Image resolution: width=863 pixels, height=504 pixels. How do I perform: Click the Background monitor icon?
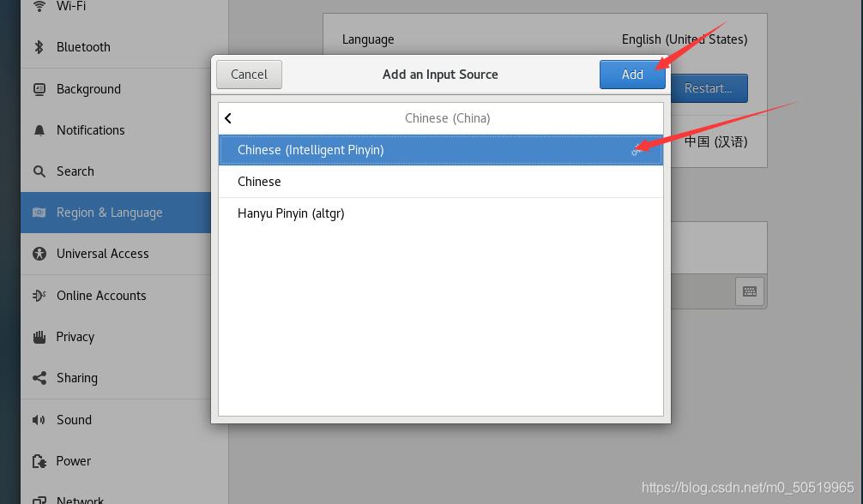pos(39,89)
